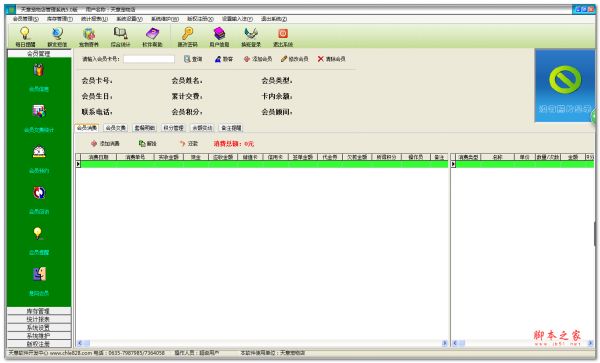
Task: Select the sidebar chart statistics icon
Action: pos(39,111)
